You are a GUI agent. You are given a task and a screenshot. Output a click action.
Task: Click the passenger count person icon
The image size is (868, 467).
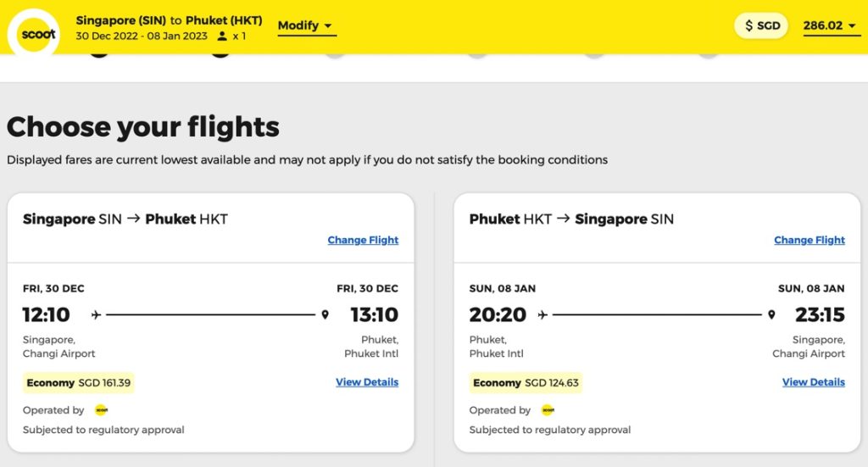coord(222,36)
